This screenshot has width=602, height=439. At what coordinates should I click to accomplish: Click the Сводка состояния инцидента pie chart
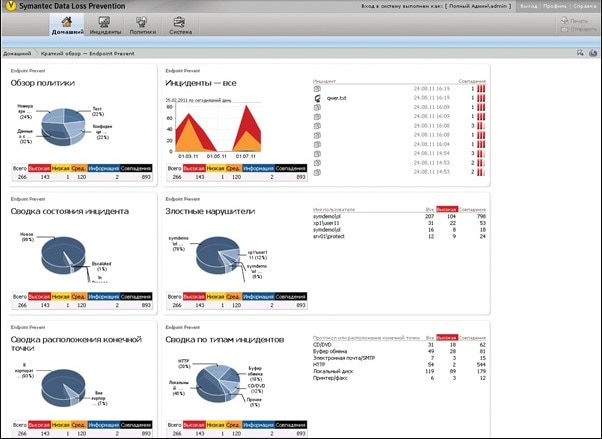point(63,255)
